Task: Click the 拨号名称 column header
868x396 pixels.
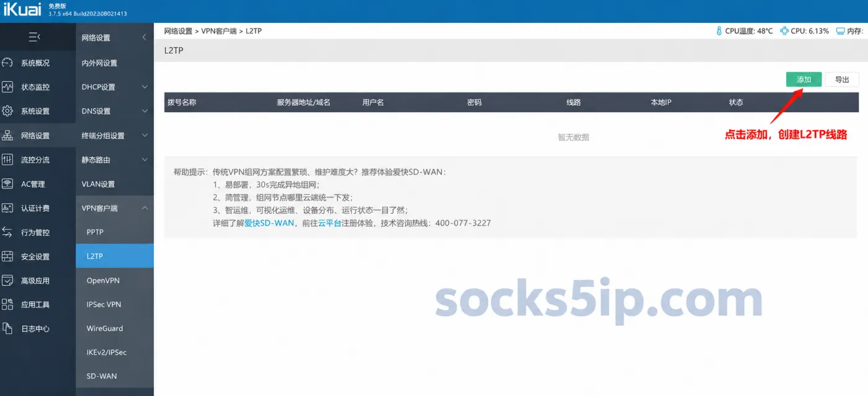Action: coord(182,102)
